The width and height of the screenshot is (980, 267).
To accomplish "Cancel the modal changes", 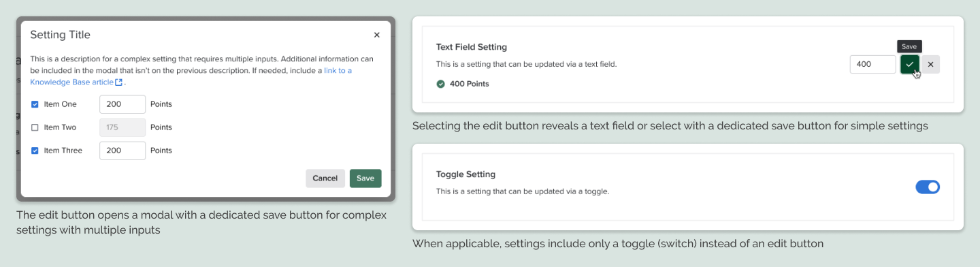I will point(325,178).
